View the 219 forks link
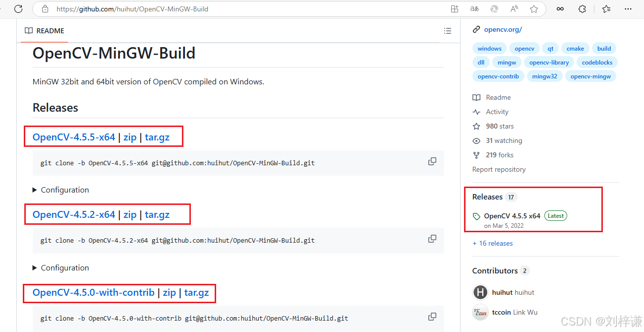 coord(493,155)
